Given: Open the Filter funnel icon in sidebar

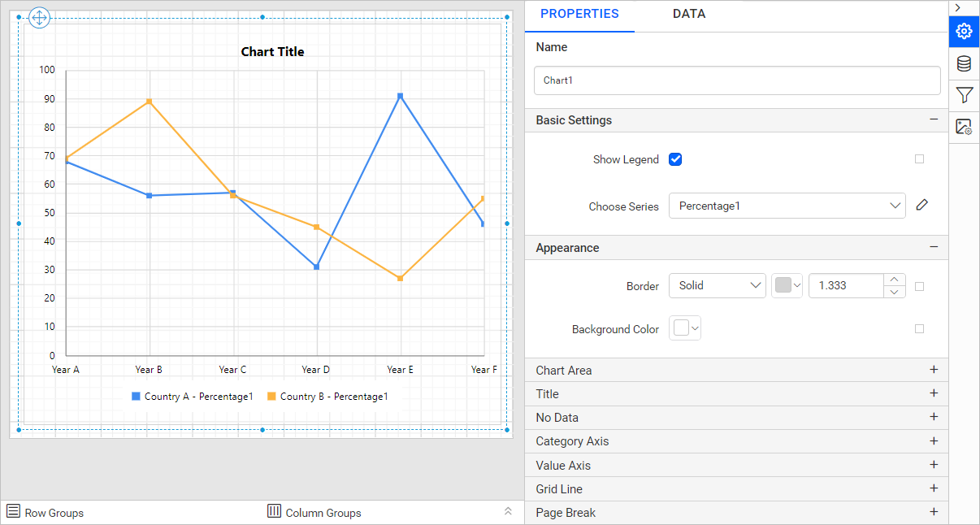Looking at the screenshot, I should click(964, 95).
